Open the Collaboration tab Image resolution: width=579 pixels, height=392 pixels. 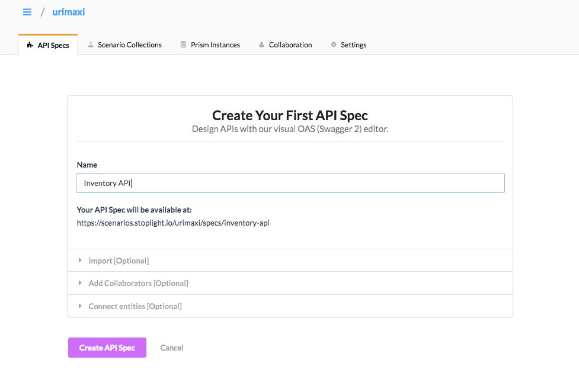[x=290, y=44]
